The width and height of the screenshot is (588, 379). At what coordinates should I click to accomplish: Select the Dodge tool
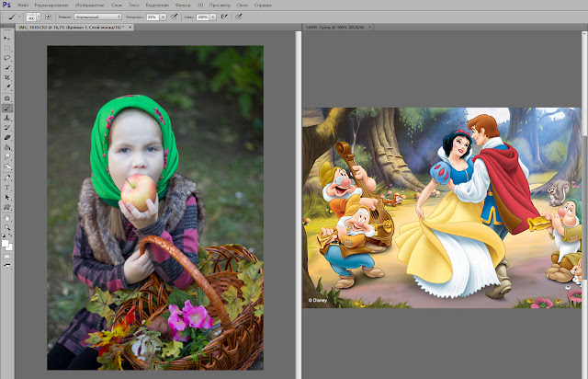click(7, 167)
